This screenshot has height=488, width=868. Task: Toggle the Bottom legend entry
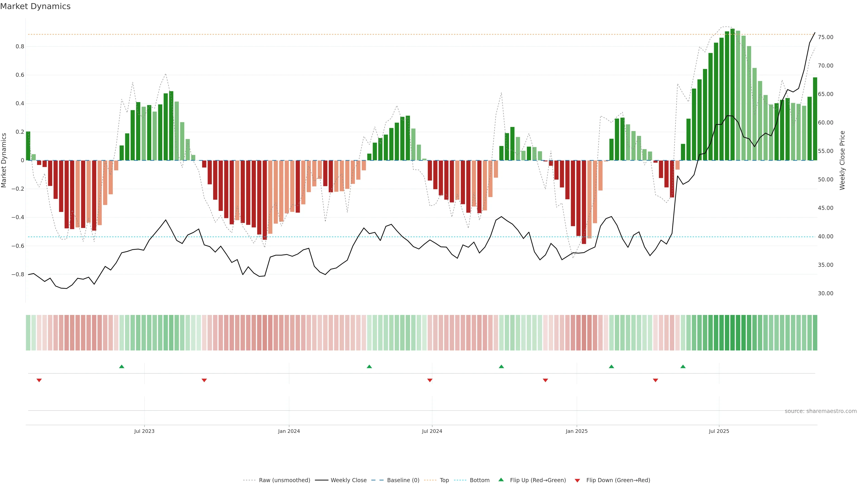tap(479, 480)
